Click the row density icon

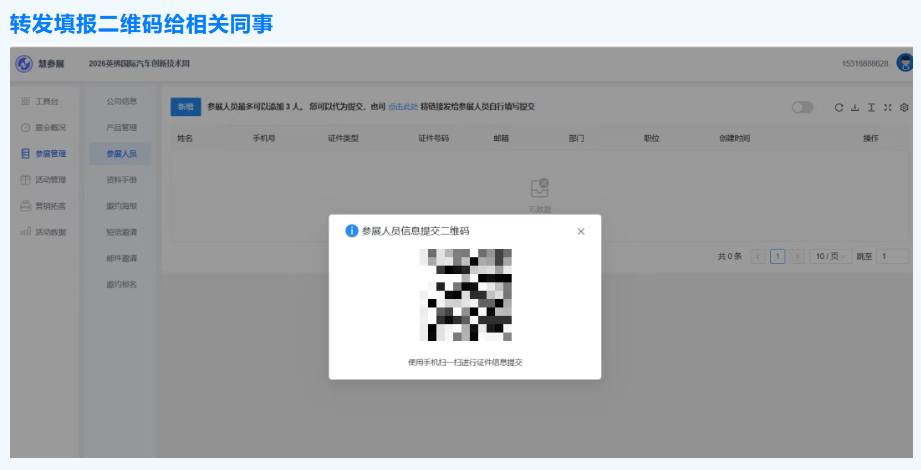(x=872, y=108)
